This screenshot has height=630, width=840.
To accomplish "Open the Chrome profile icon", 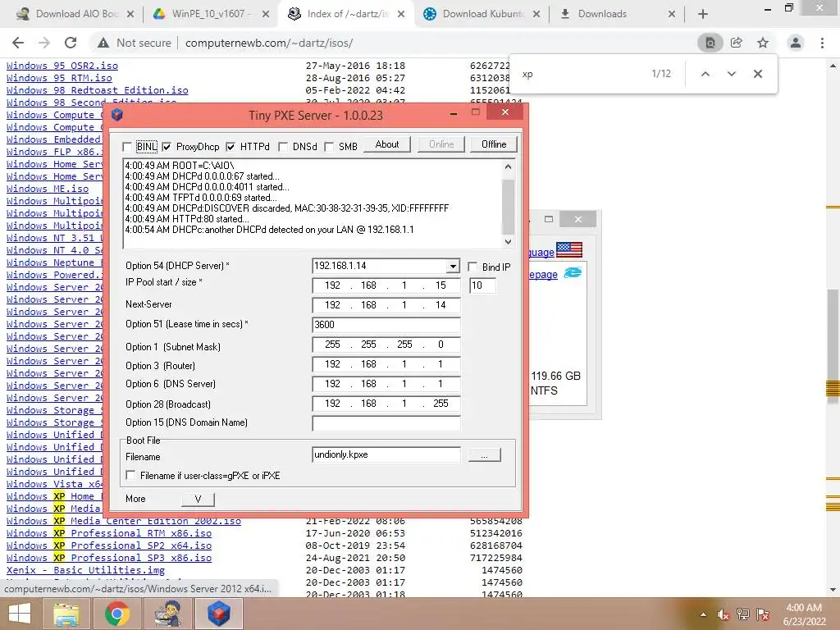I will tap(796, 43).
